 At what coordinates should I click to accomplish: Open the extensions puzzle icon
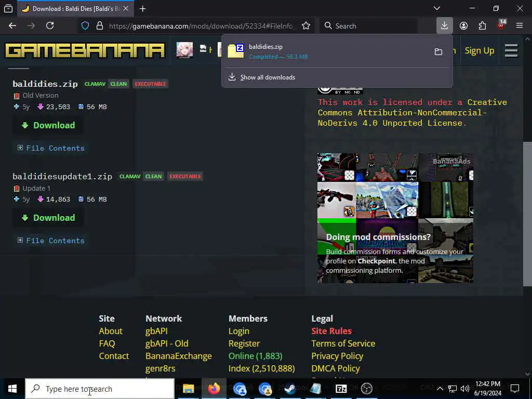(x=482, y=26)
